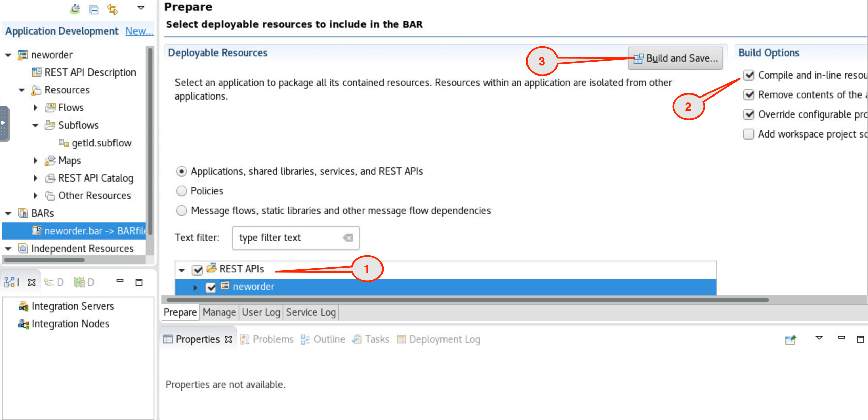
Task: Uncheck Compile and in-line resources
Action: pyautogui.click(x=749, y=75)
